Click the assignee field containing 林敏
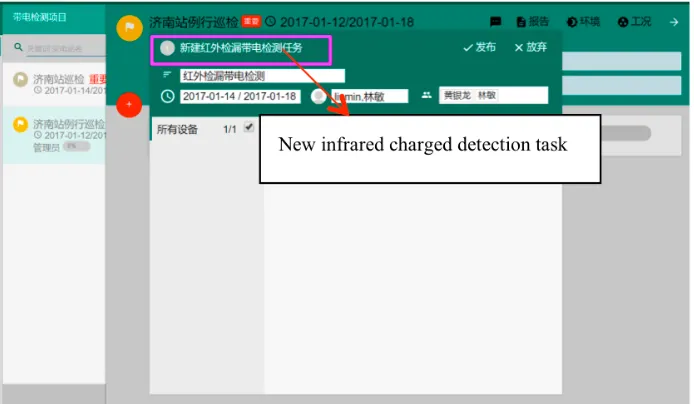Viewport: 694px width, 404px height. pyautogui.click(x=370, y=96)
